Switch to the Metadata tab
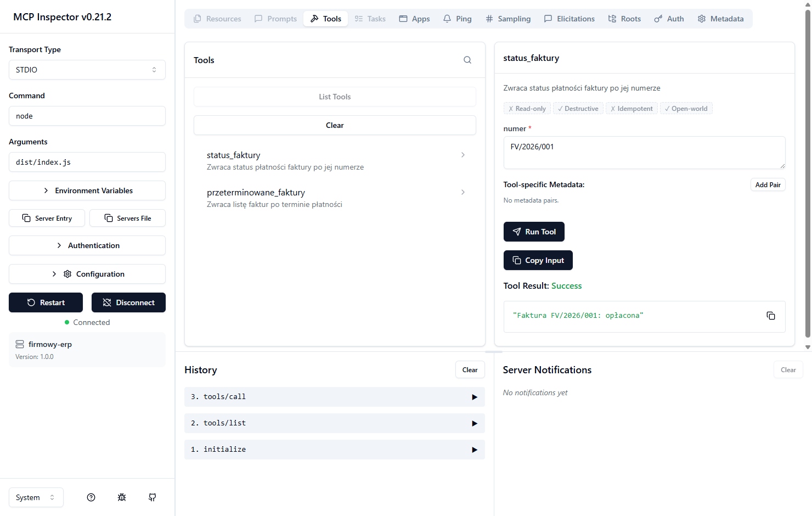This screenshot has height=516, width=812. (x=720, y=19)
